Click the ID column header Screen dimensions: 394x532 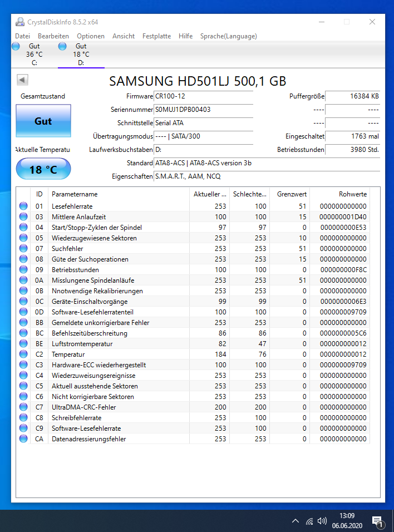point(40,194)
